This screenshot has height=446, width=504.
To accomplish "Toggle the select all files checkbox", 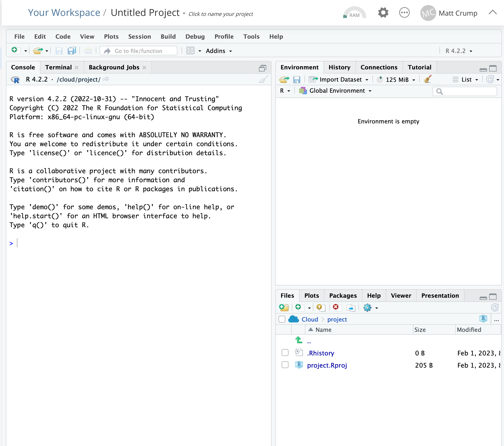I will tap(282, 319).
